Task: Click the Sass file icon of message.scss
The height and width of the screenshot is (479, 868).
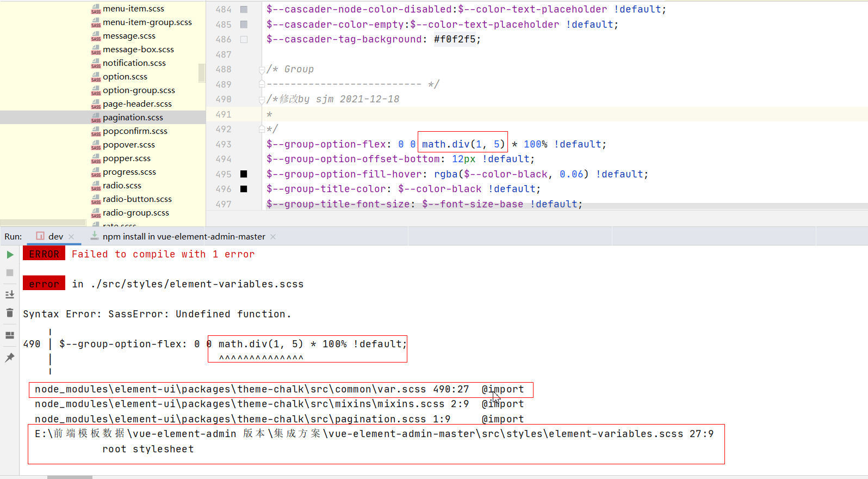Action: coord(96,36)
